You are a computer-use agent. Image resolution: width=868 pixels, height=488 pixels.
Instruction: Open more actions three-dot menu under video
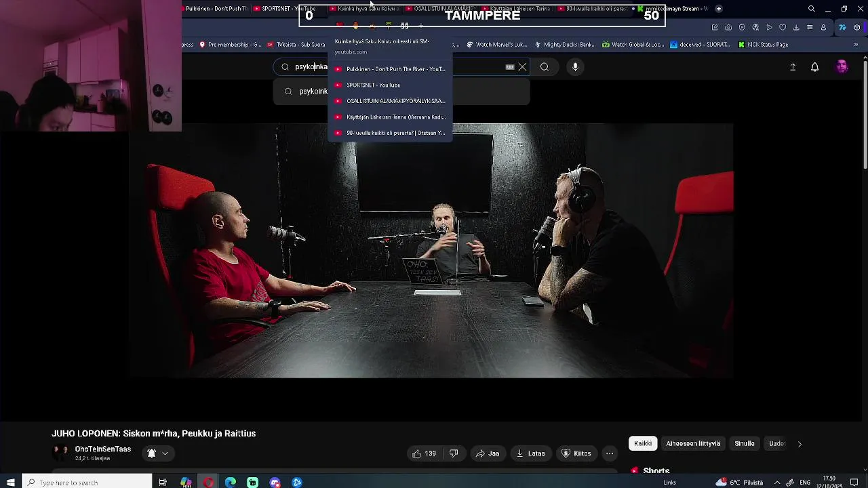point(610,453)
